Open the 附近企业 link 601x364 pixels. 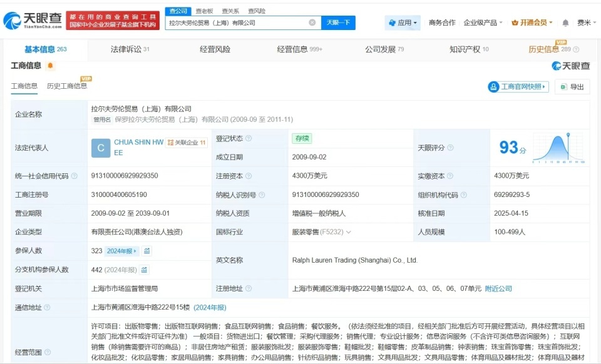pyautogui.click(x=498, y=288)
